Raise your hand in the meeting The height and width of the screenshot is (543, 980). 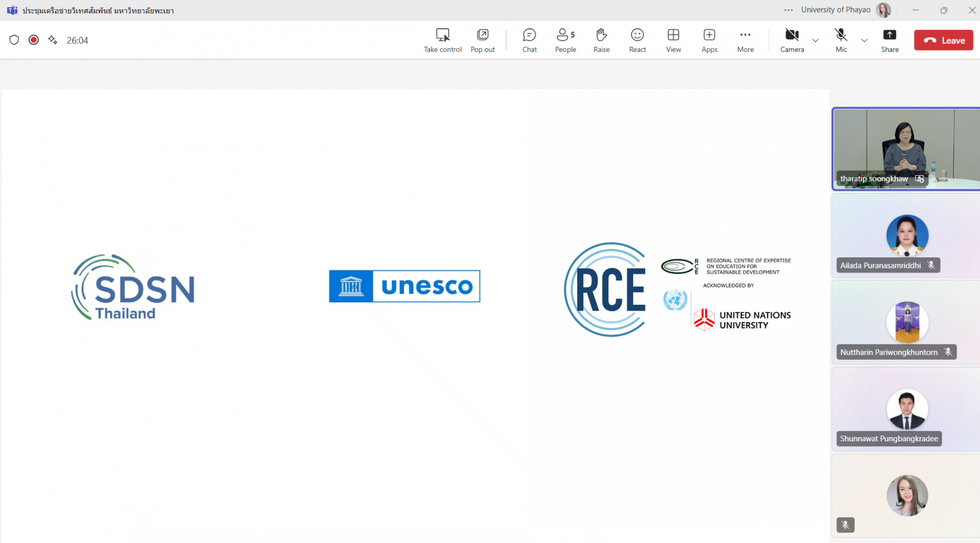[601, 40]
